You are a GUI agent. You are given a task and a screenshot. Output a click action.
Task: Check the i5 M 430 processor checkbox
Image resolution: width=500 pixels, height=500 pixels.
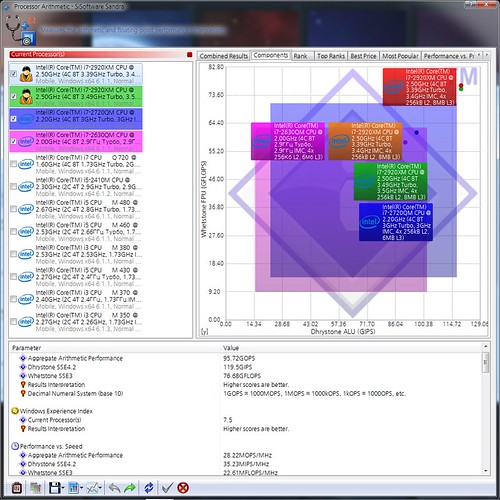13,277
